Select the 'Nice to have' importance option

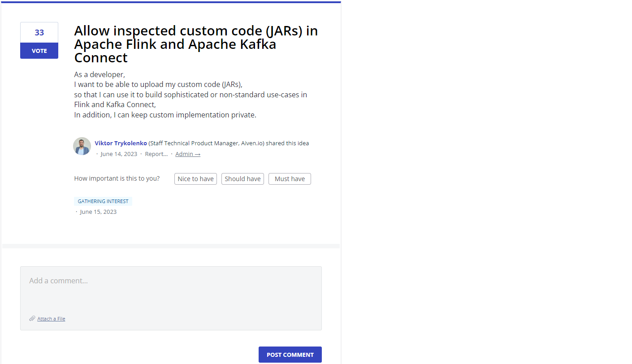click(195, 179)
